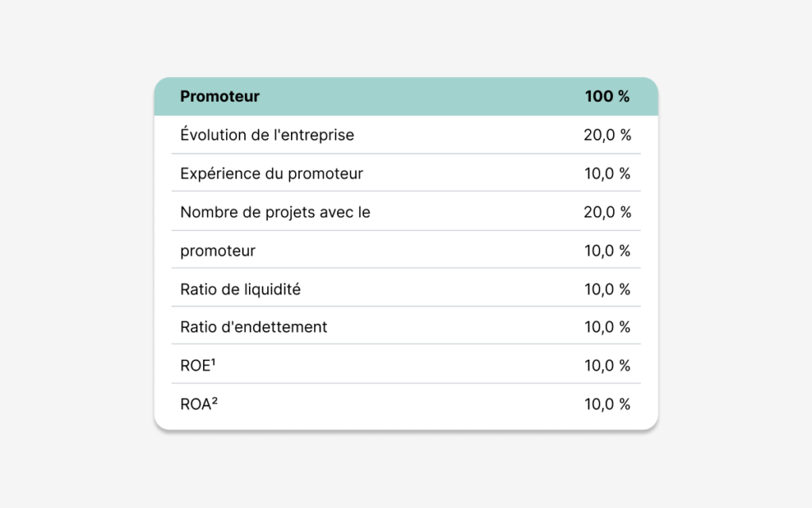This screenshot has width=812, height=508.
Task: Click the Évolution de l'entreprise row
Action: 406,135
